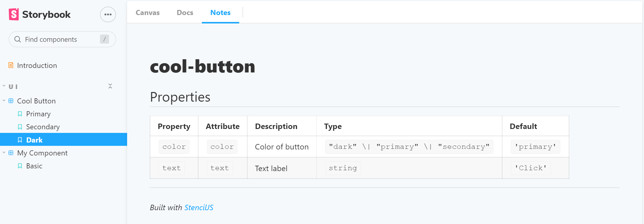
Task: Collapse the UI section arrow
Action: 4,86
